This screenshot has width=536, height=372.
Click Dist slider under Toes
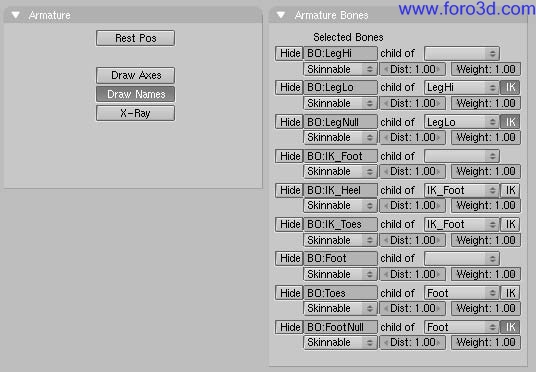[413, 308]
